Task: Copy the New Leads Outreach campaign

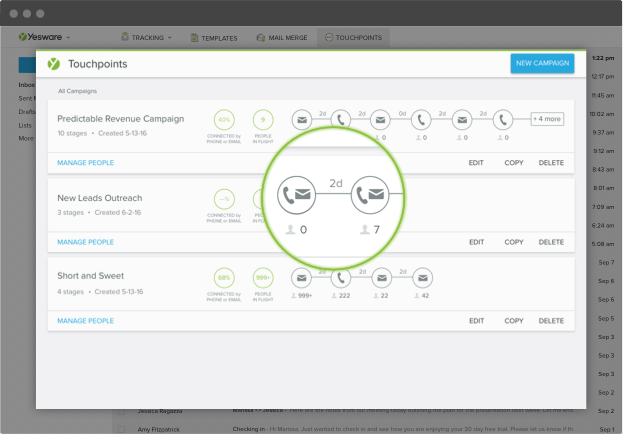Action: coord(514,242)
